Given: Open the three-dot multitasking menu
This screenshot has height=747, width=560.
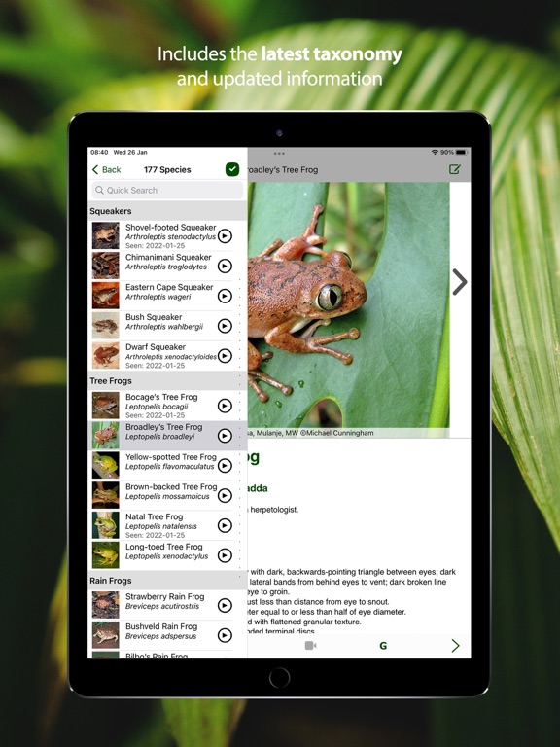Looking at the screenshot, I should (279, 154).
